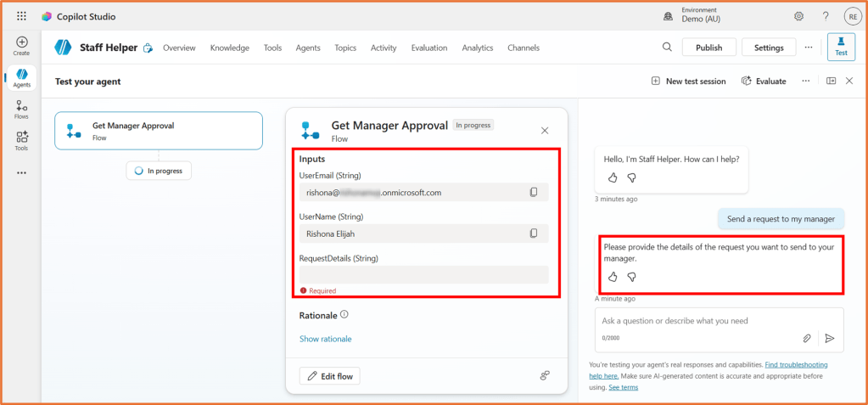
Task: Open the Topics tab
Action: pyautogui.click(x=345, y=48)
